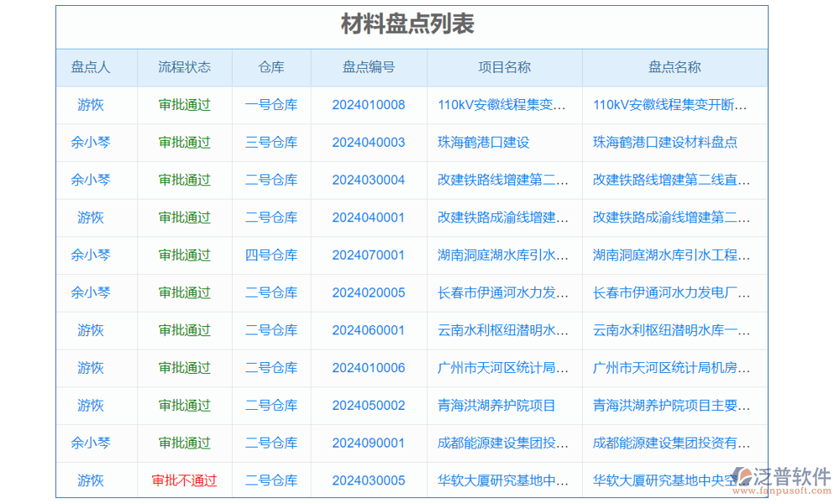Open inventory name 成都能源建设集团投资有…
The height and width of the screenshot is (504, 840).
coord(672,443)
